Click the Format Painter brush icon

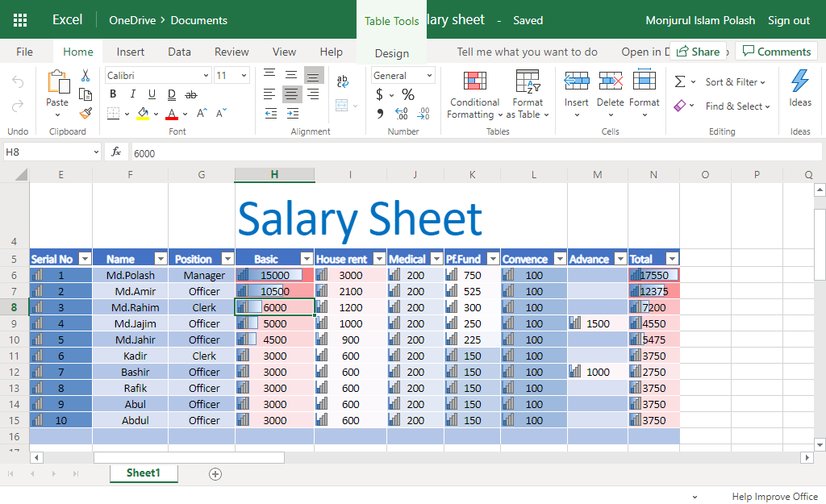(x=86, y=113)
